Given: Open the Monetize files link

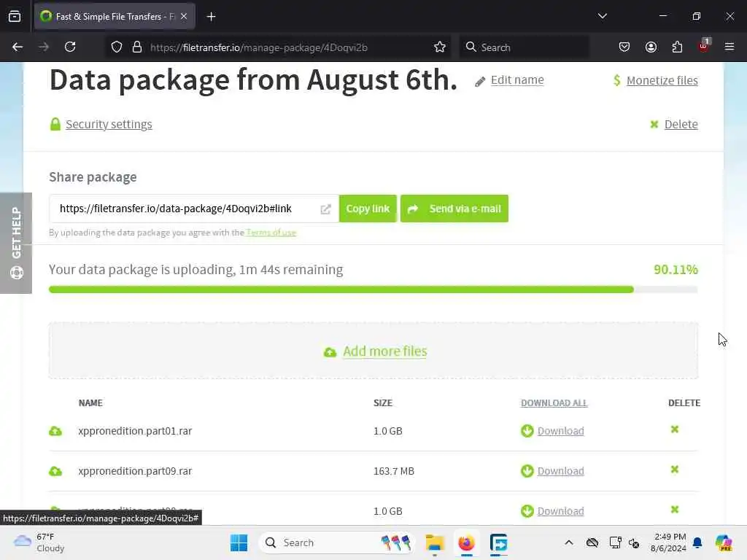Looking at the screenshot, I should pyautogui.click(x=662, y=80).
